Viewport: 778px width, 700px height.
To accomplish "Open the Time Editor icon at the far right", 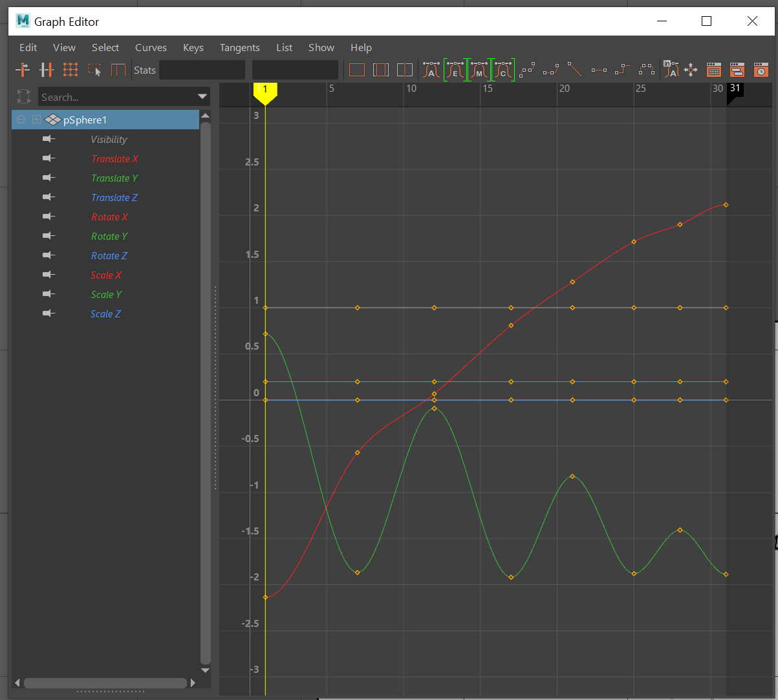I will tap(761, 70).
